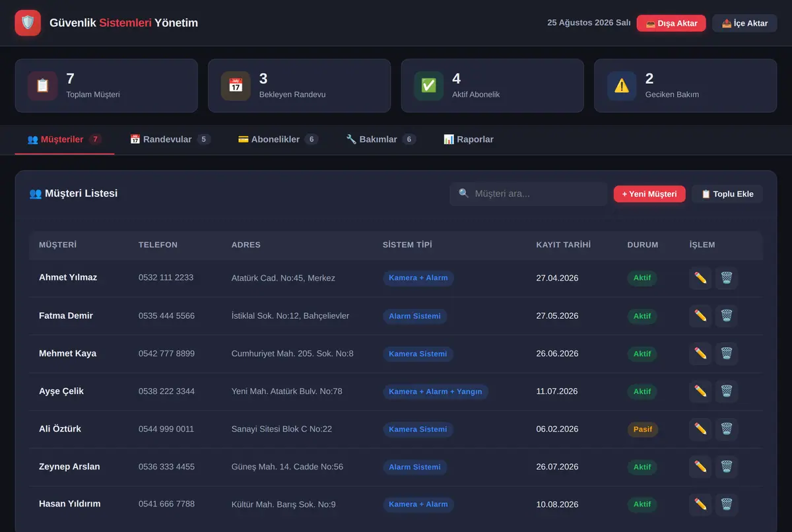
Task: Edit Ahmet Yılmaz with the pencil icon
Action: point(700,278)
